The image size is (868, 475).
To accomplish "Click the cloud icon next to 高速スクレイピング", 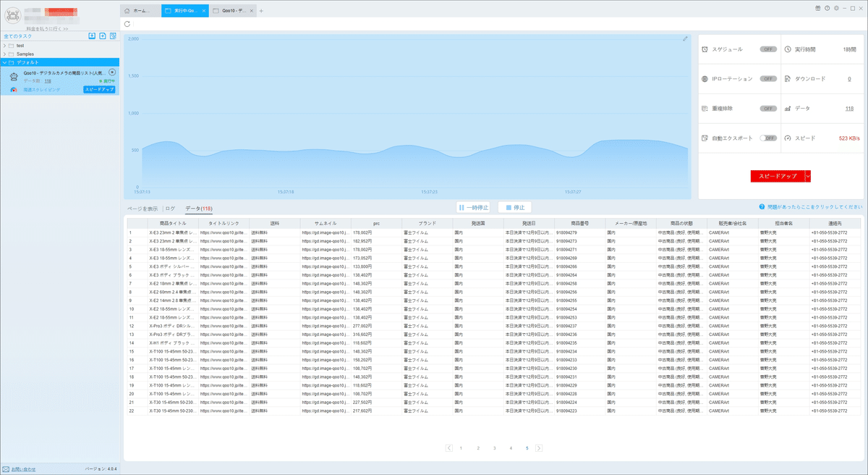I will (13, 90).
